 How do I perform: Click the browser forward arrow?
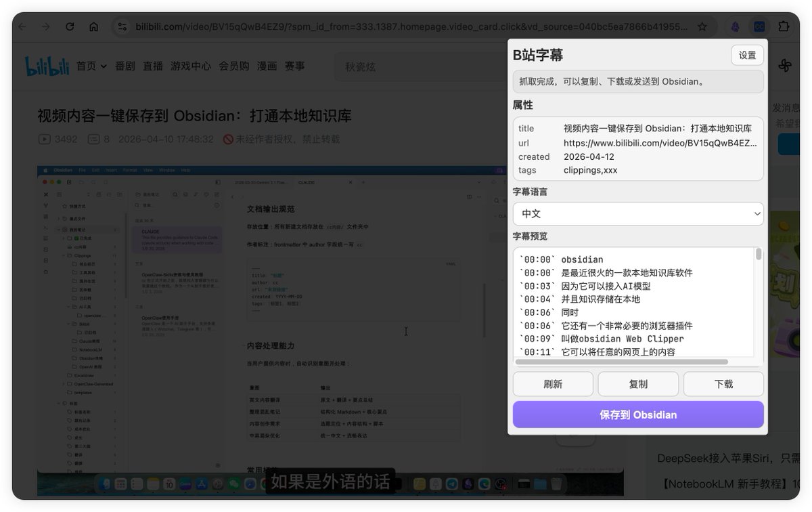pyautogui.click(x=45, y=26)
